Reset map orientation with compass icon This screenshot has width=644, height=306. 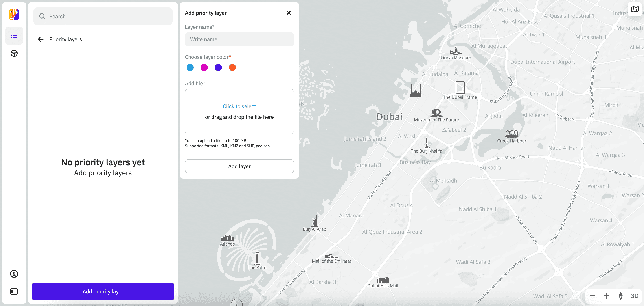coord(620,296)
